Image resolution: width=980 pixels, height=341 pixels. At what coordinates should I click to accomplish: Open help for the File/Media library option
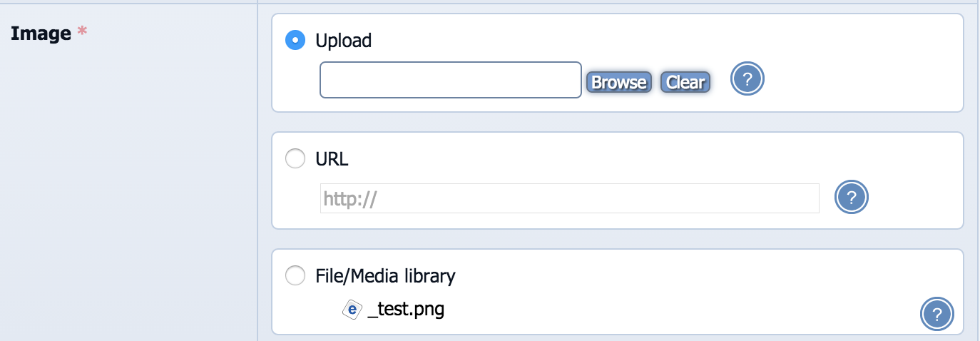click(x=937, y=314)
